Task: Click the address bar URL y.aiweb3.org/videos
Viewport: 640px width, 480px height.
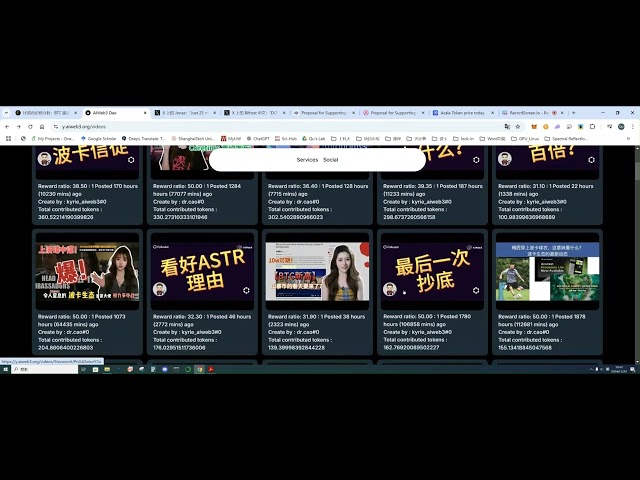Action: [84, 127]
